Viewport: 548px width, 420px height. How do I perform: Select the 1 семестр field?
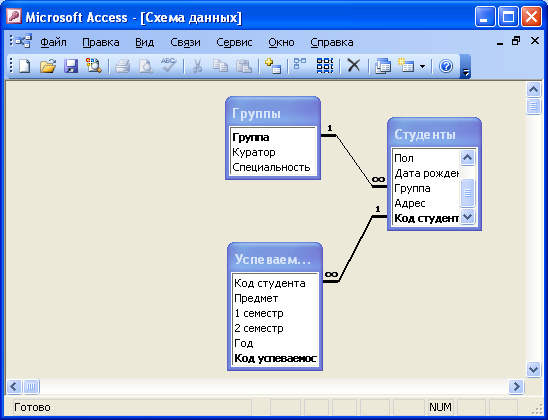[275, 313]
